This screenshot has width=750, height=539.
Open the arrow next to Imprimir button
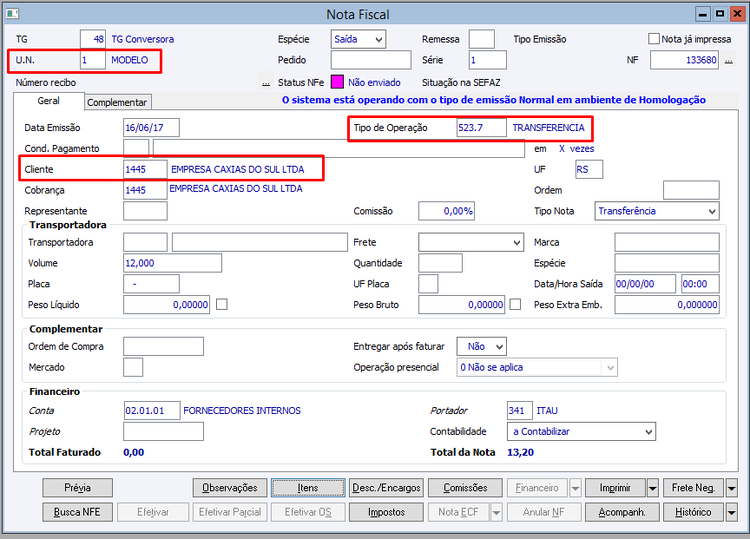point(652,488)
